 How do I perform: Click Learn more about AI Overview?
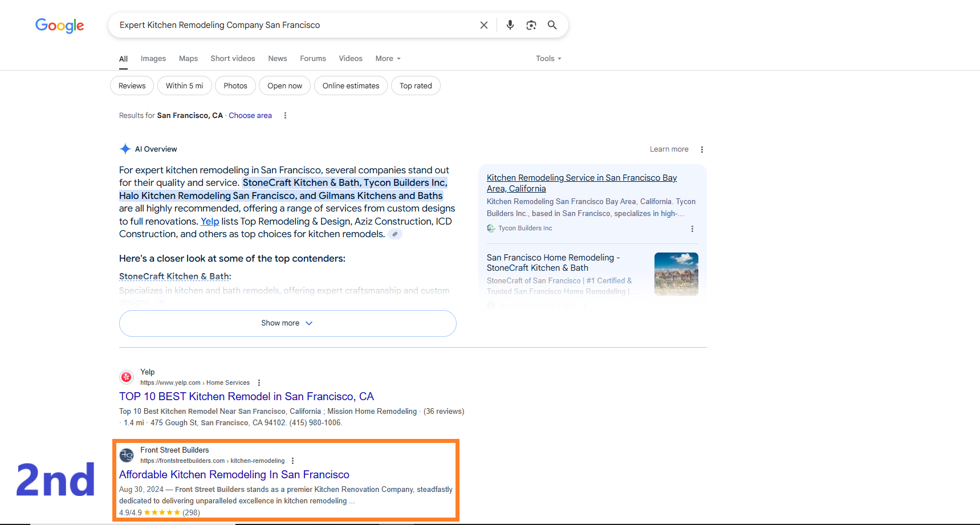click(669, 149)
